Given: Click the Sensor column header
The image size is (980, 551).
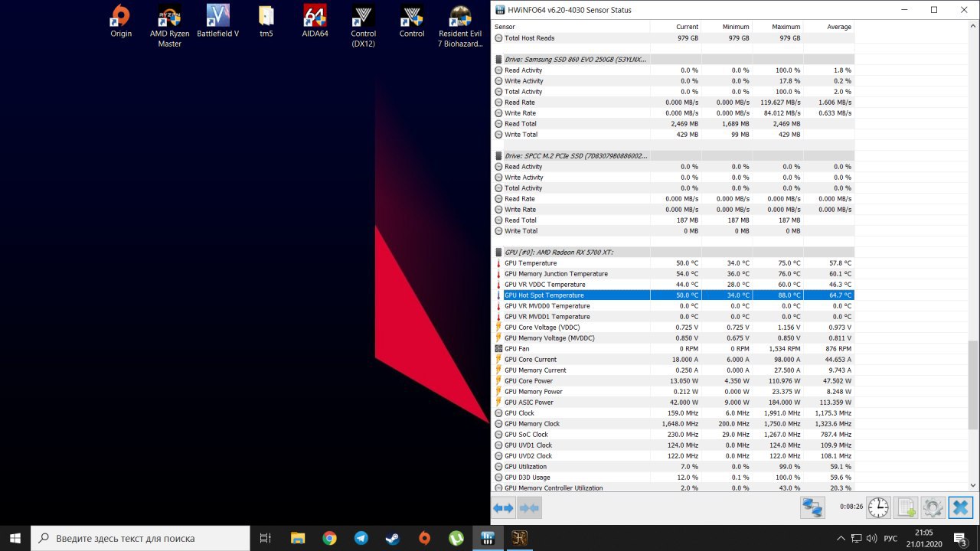Looking at the screenshot, I should [570, 27].
